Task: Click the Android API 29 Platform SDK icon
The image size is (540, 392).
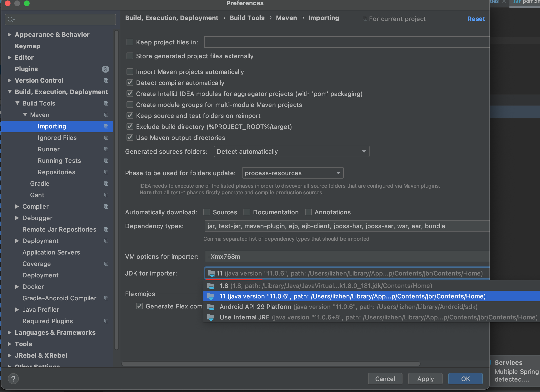Action: pyautogui.click(x=211, y=307)
